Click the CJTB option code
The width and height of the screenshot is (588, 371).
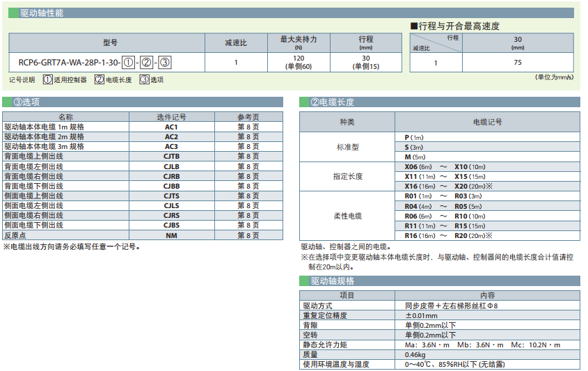click(171, 157)
